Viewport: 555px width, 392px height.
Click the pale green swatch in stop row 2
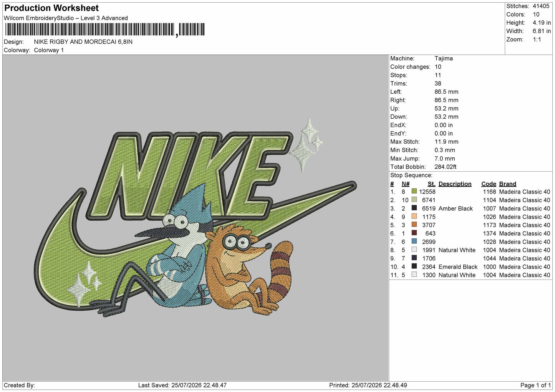point(414,200)
